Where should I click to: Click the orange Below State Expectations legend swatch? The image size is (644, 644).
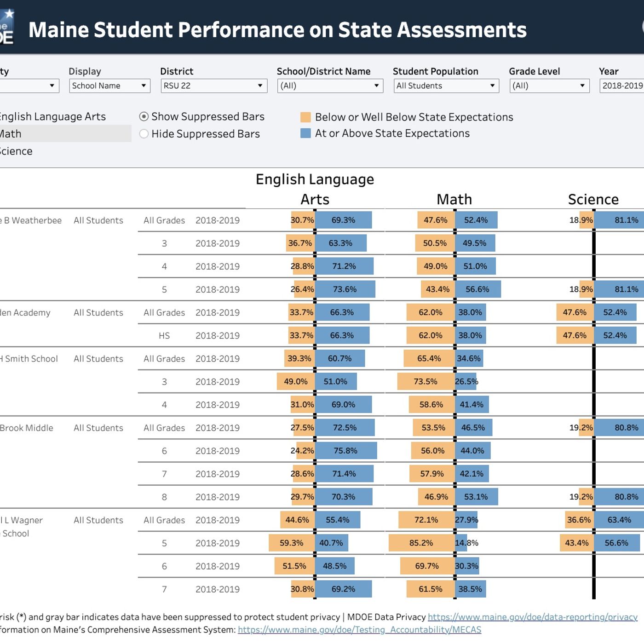(x=305, y=117)
